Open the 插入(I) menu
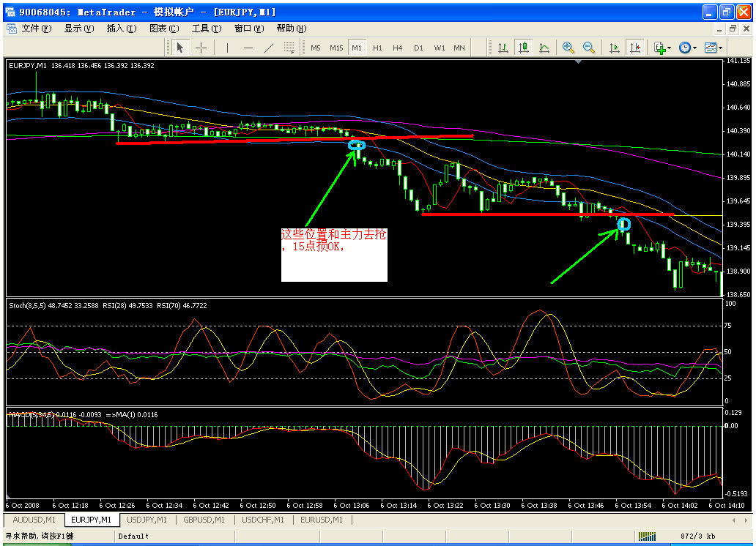The image size is (756, 546). coord(122,29)
